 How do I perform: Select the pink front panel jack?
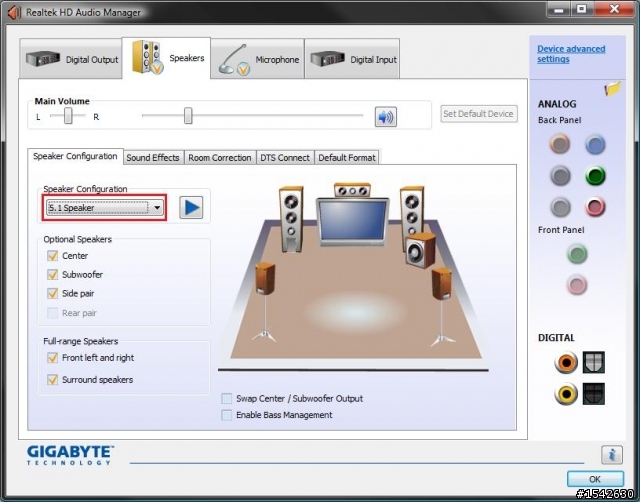coord(577,284)
